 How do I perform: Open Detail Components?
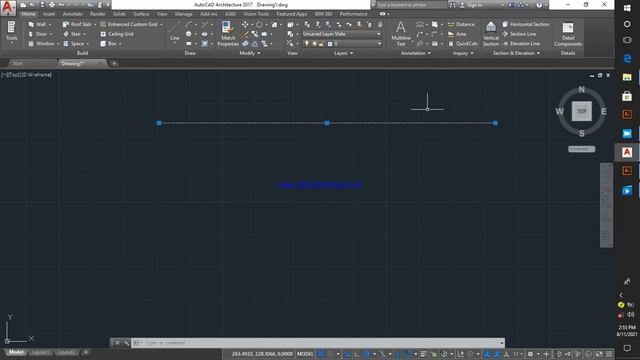click(x=568, y=33)
